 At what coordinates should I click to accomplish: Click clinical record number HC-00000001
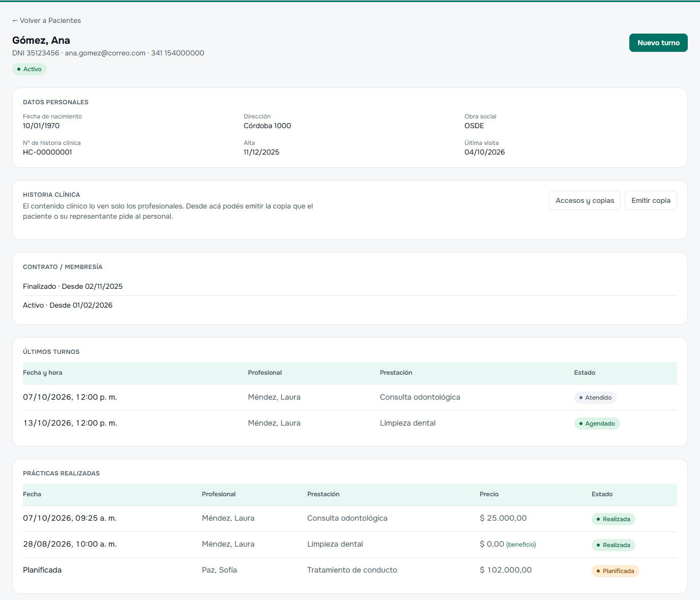(x=47, y=152)
